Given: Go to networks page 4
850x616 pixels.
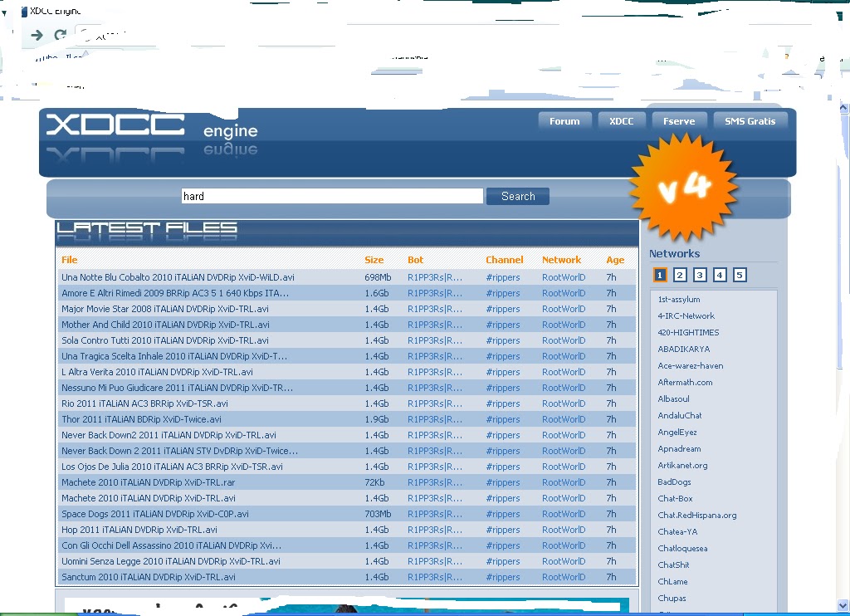Looking at the screenshot, I should pyautogui.click(x=720, y=275).
